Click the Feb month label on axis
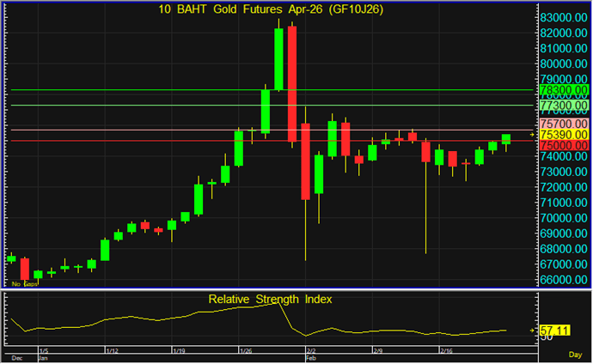The image size is (593, 364). pos(311,359)
